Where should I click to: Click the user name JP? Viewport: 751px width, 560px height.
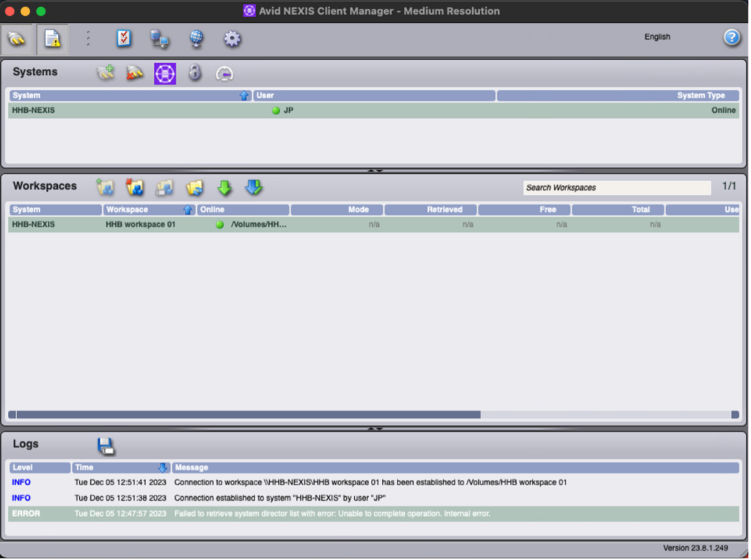(288, 111)
